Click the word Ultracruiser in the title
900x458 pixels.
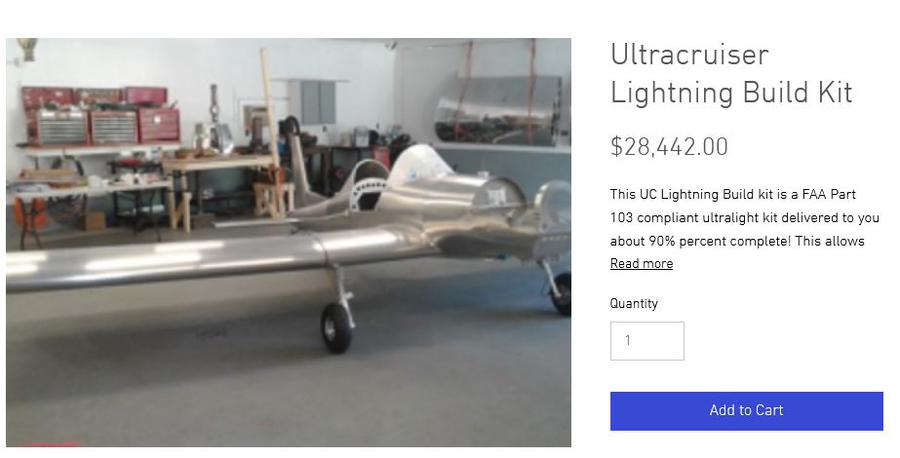(690, 55)
